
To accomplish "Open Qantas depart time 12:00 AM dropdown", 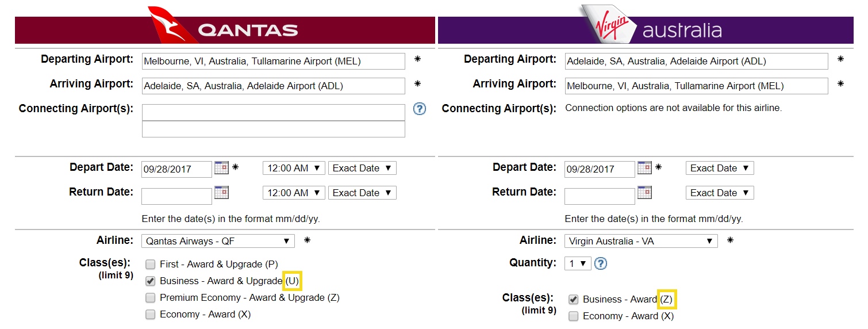I will 294,168.
